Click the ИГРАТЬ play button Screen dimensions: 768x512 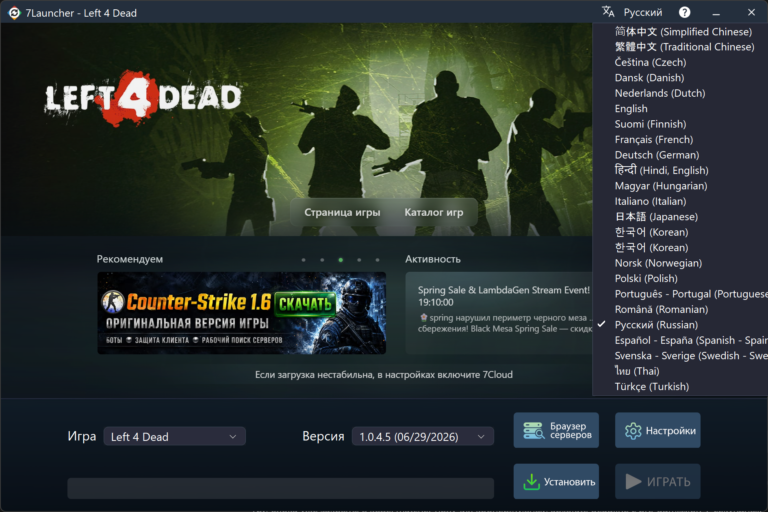point(657,482)
